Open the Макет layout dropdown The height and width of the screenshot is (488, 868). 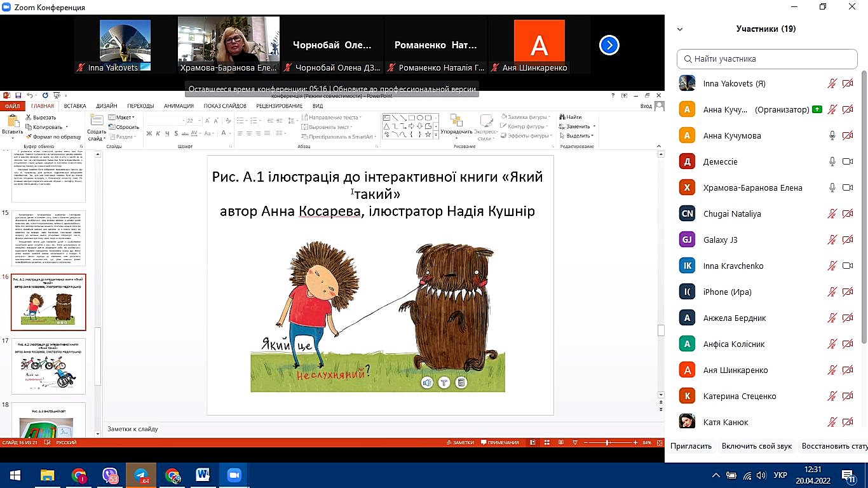pos(121,118)
